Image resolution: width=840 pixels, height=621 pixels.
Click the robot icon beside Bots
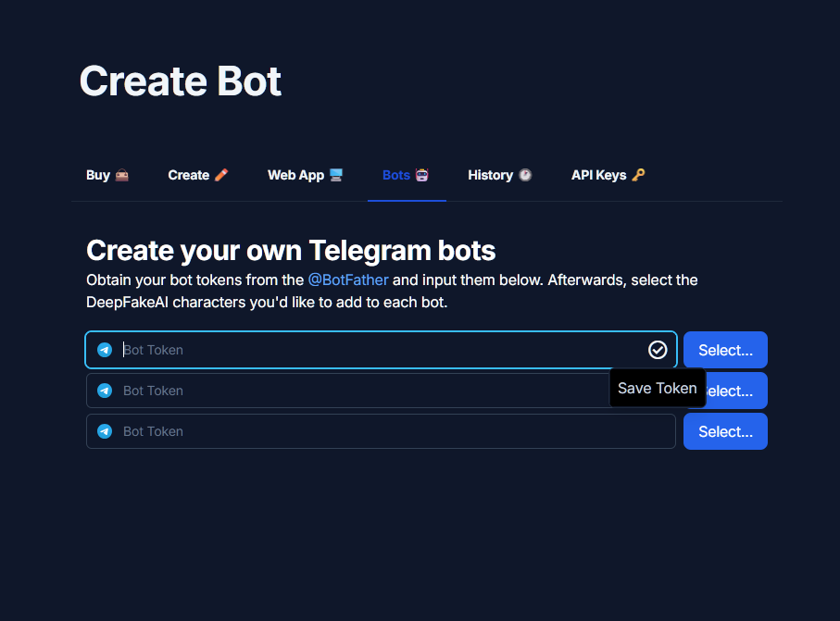(421, 175)
